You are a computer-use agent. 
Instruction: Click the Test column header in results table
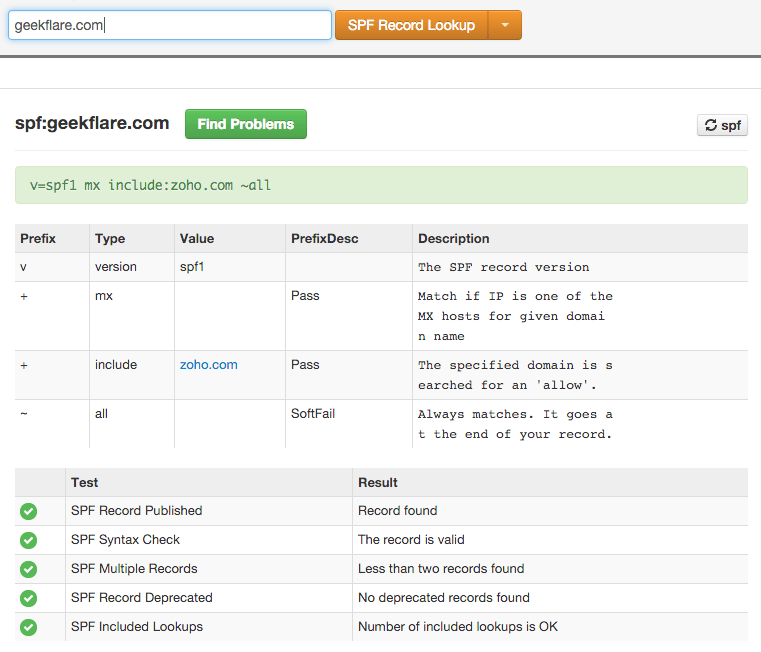point(84,483)
